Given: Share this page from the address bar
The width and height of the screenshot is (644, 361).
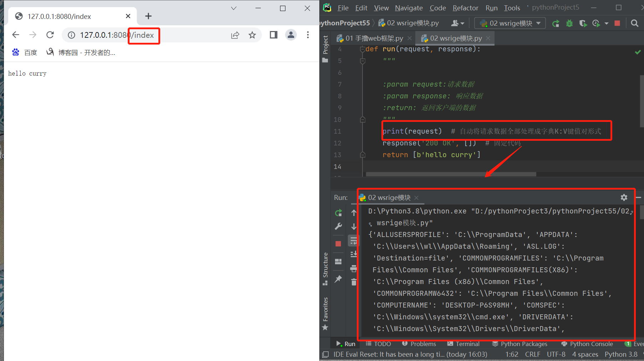Looking at the screenshot, I should 235,35.
